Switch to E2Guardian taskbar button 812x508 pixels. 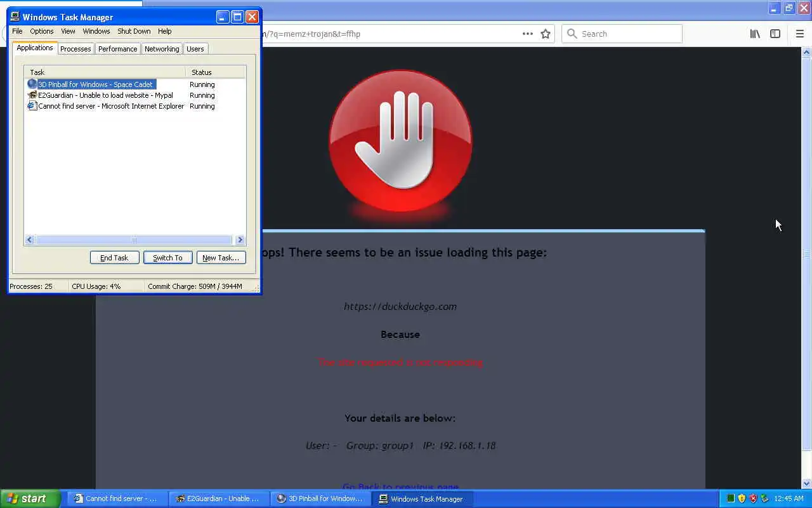219,498
